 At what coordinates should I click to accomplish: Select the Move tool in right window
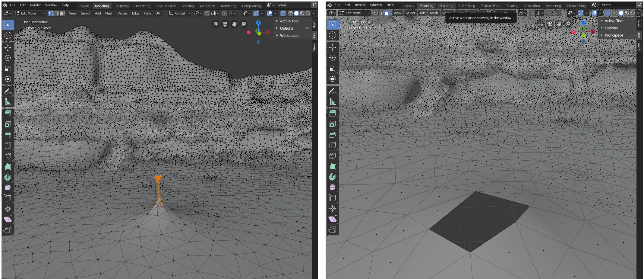pos(333,47)
